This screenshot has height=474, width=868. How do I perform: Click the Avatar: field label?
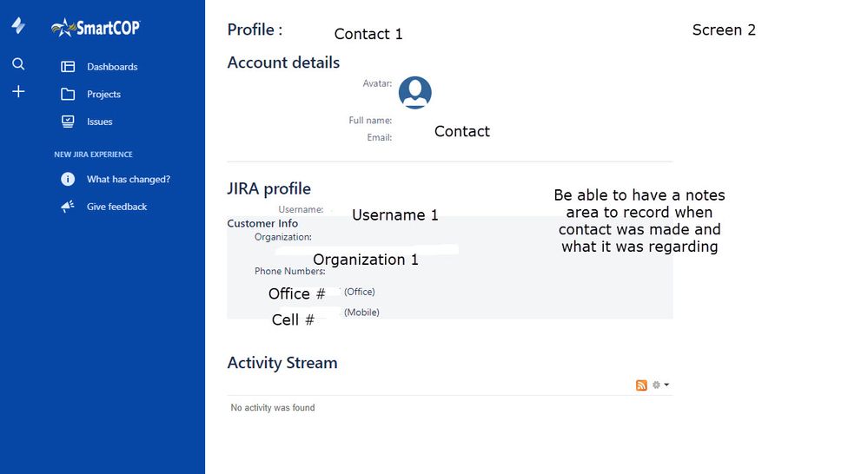click(377, 83)
